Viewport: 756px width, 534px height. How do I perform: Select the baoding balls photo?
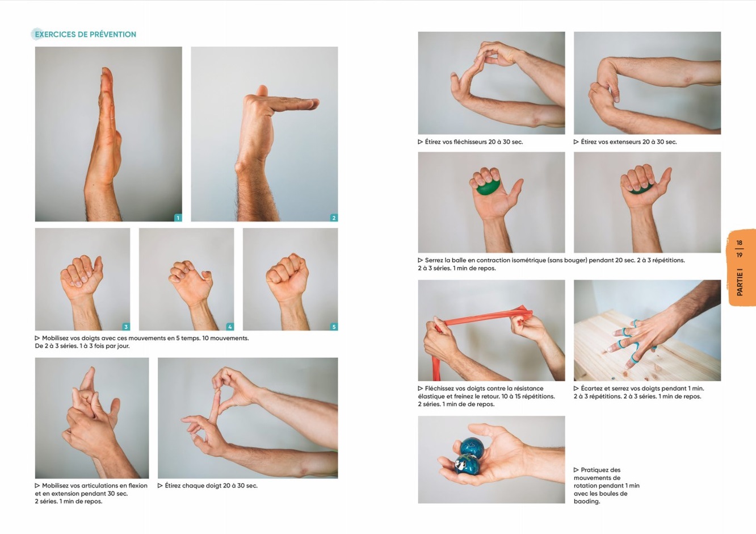[x=492, y=460]
